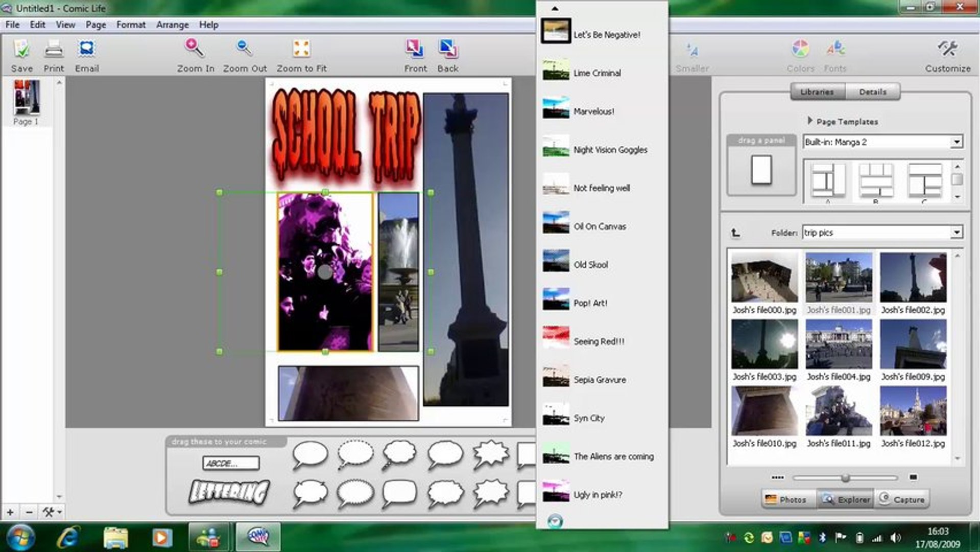The height and width of the screenshot is (552, 980).
Task: Open the trip pics folder dropdown
Action: pos(956,233)
